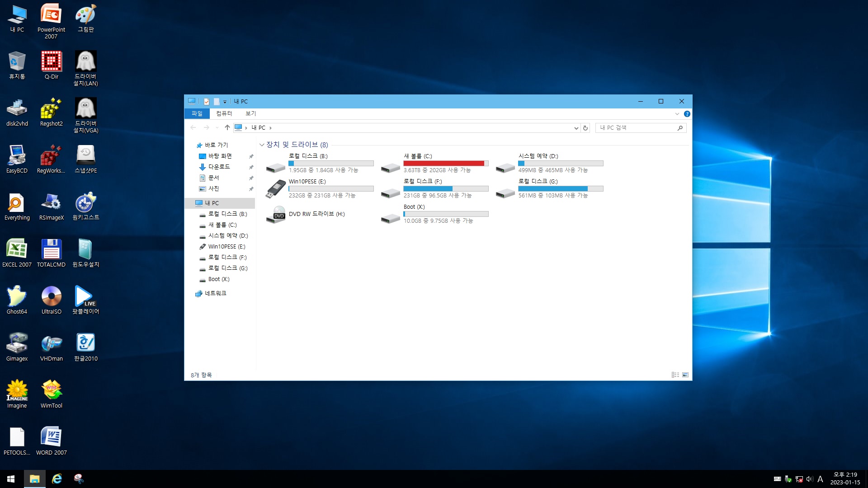Open the 컴퓨터 ribbon tab
The image size is (868, 488).
coord(224,114)
